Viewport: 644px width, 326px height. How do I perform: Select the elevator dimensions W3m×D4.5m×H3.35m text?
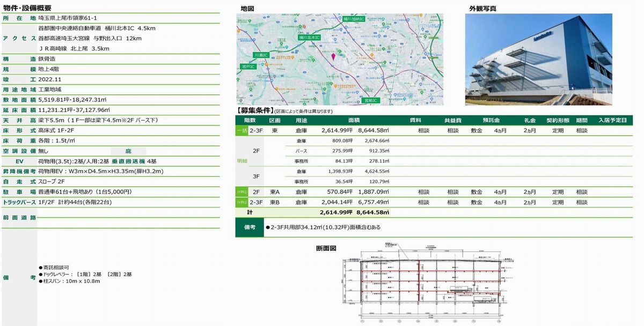click(x=100, y=172)
